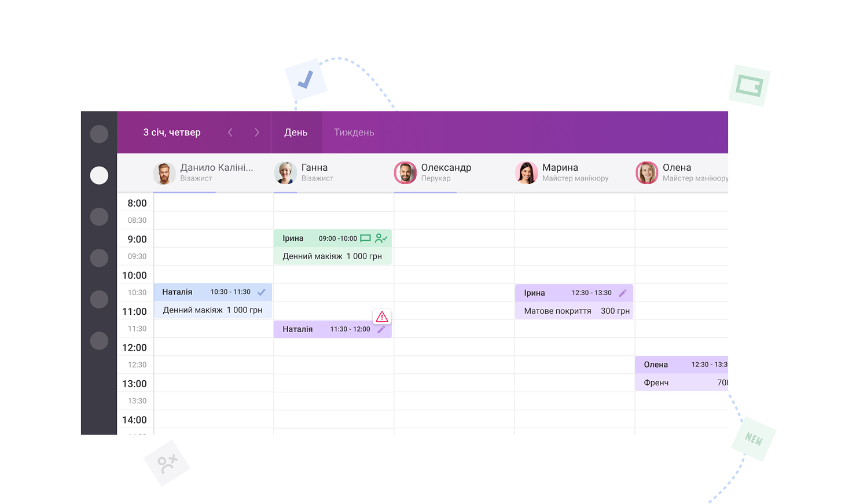Click the column header name «Олександр Перукар»
Screen dimensions: 845x504
(446, 172)
